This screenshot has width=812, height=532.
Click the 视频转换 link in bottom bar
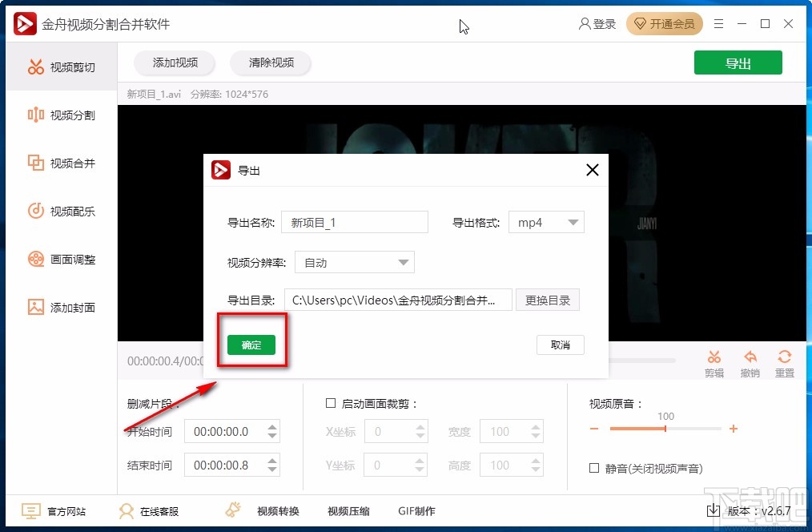[x=278, y=511]
